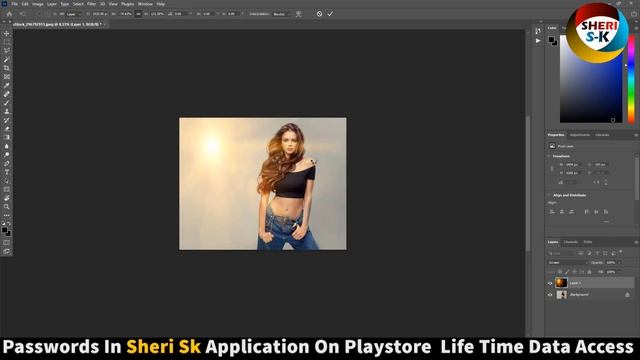Open the layer filter Kind dropdown

coord(561,253)
